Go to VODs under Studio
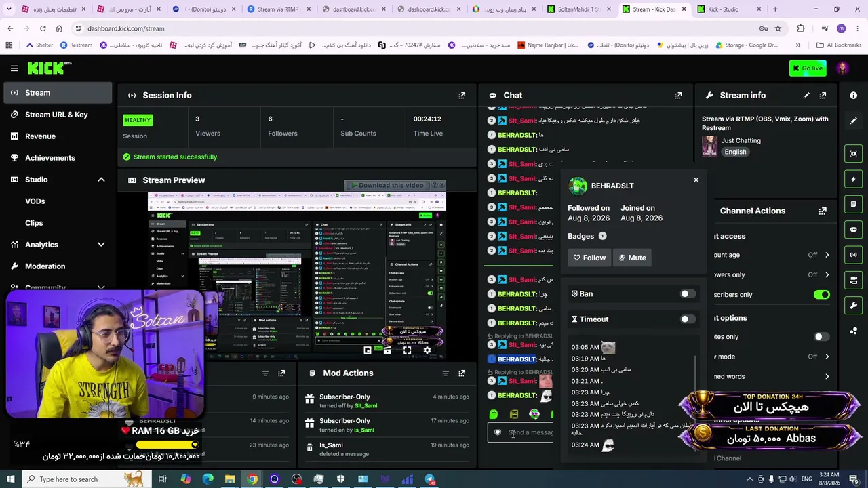Image resolution: width=868 pixels, height=488 pixels. point(35,201)
